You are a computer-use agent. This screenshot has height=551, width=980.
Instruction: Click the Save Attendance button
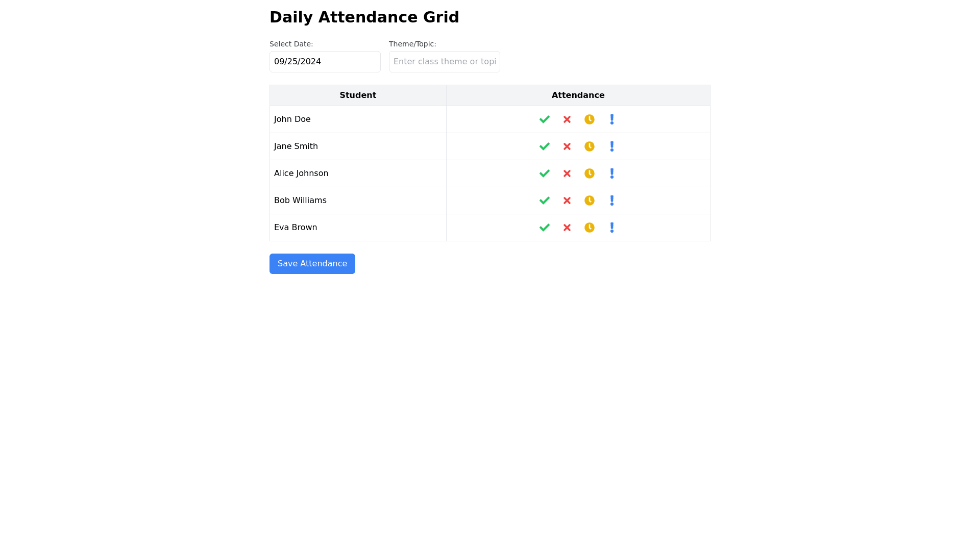[312, 264]
